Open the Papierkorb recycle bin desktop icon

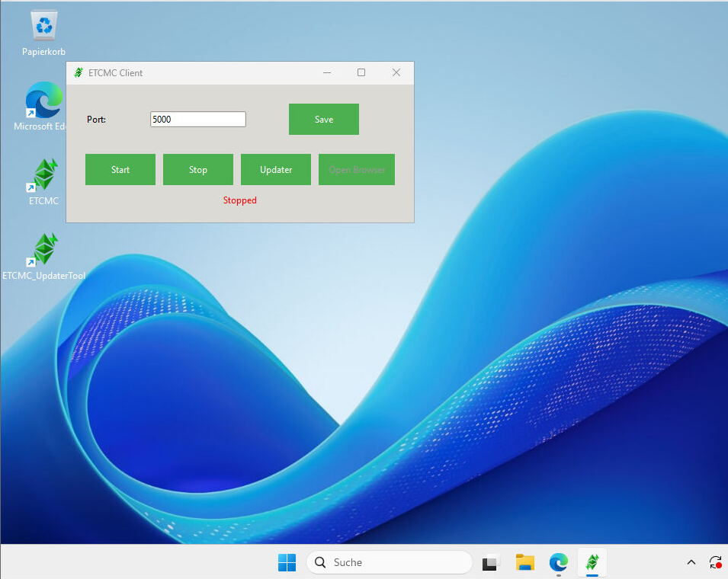pyautogui.click(x=43, y=27)
